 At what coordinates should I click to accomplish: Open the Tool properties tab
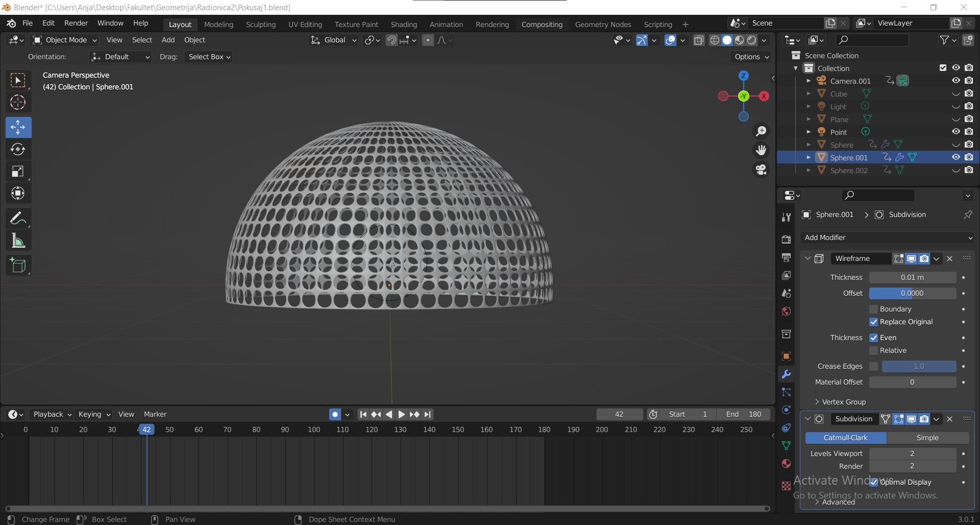tap(786, 218)
